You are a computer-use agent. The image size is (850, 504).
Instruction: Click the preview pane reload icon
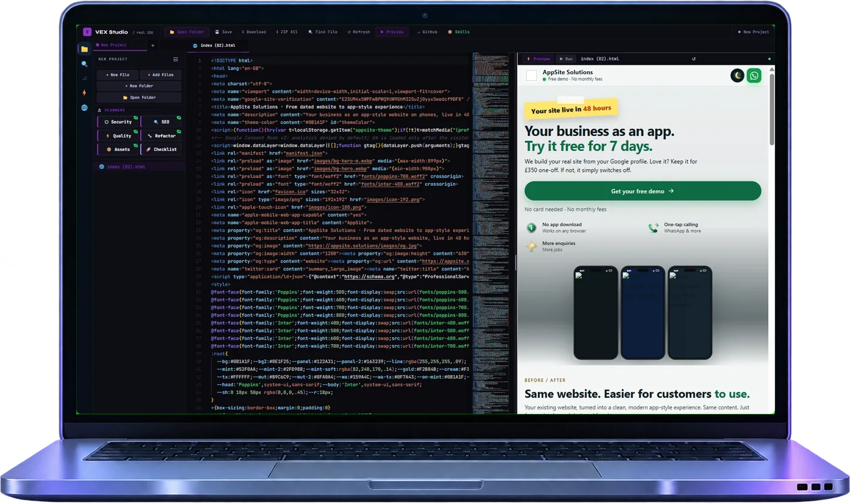694,59
